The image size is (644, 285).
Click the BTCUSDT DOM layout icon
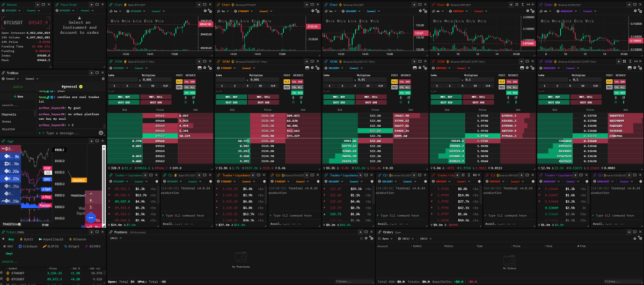tap(200, 68)
